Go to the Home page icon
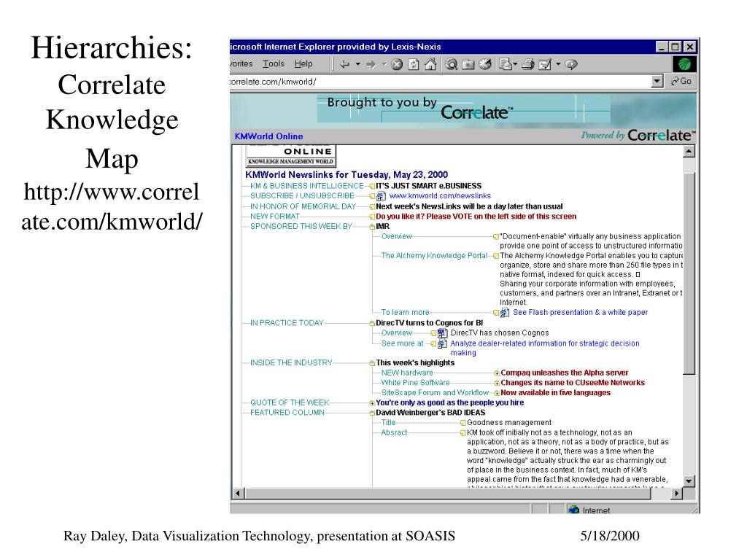The height and width of the screenshot is (560, 747). point(430,64)
